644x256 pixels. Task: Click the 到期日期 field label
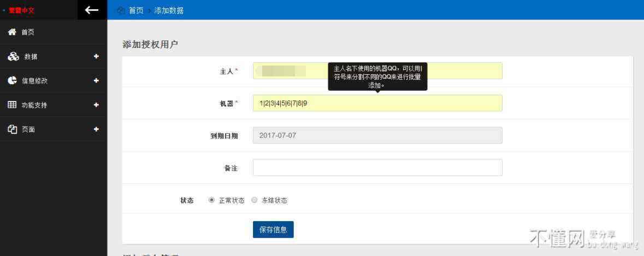click(224, 136)
